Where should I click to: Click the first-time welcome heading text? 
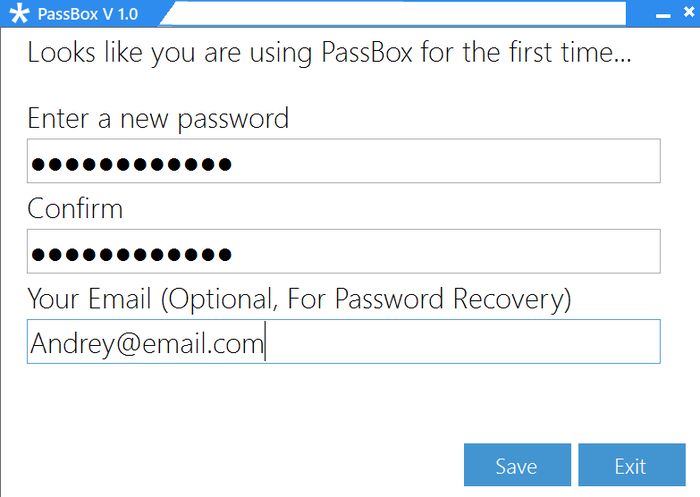coord(329,53)
